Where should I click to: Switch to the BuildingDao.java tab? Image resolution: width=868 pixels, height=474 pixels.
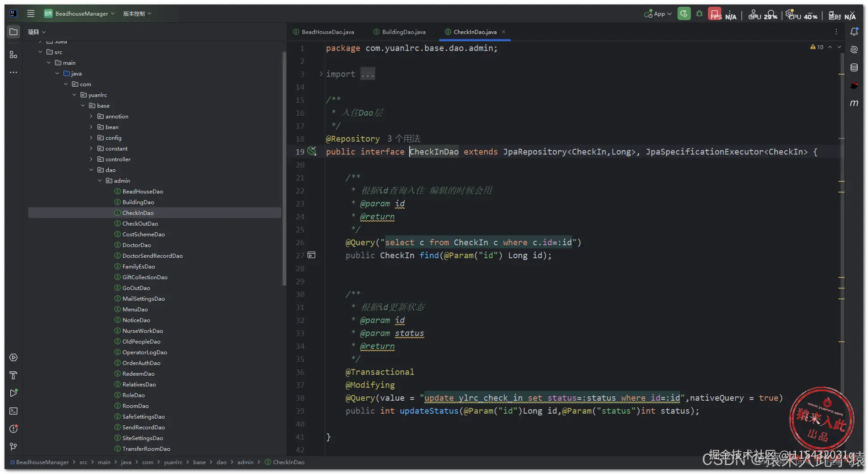(x=403, y=32)
